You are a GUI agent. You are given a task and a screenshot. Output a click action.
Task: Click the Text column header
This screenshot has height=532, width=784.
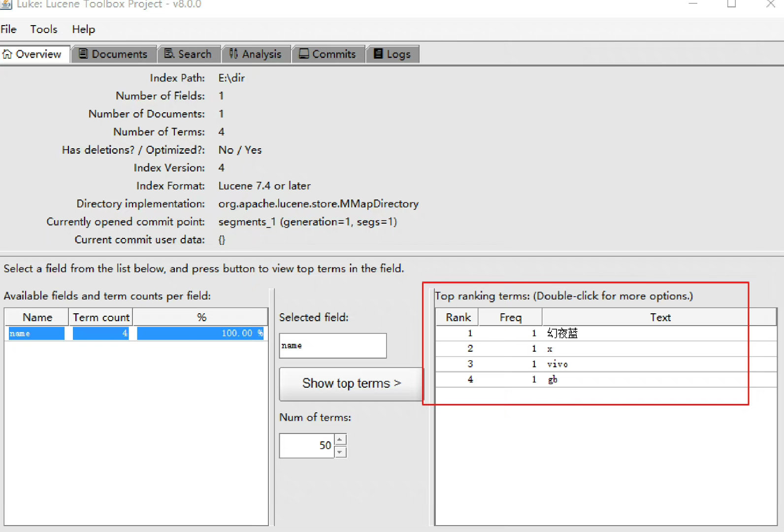660,317
